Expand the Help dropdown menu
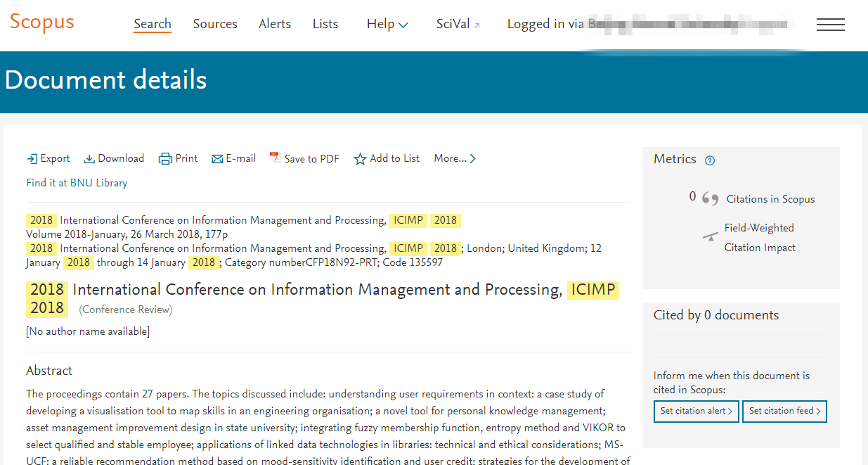This screenshot has width=868, height=465. click(x=387, y=25)
